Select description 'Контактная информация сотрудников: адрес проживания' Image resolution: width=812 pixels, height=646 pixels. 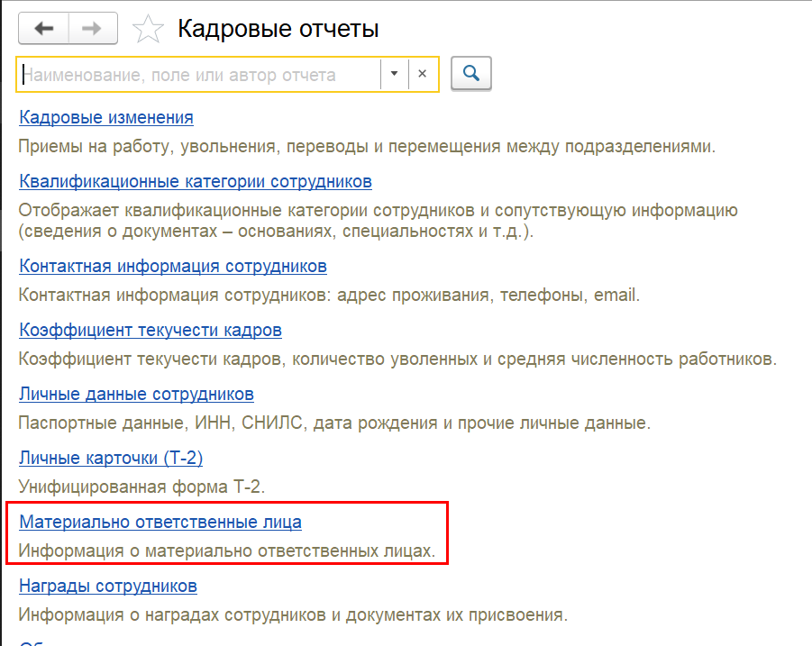[x=329, y=296]
